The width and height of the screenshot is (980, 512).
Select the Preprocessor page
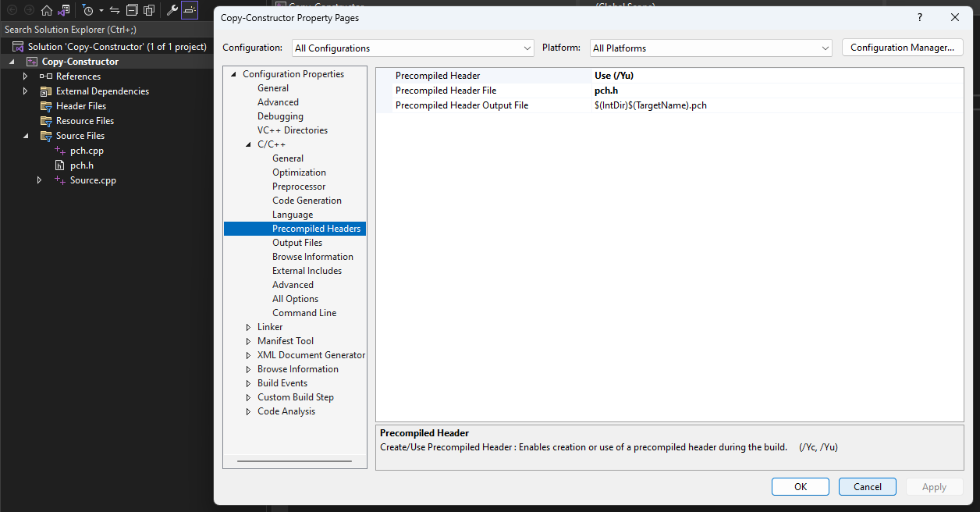tap(299, 187)
